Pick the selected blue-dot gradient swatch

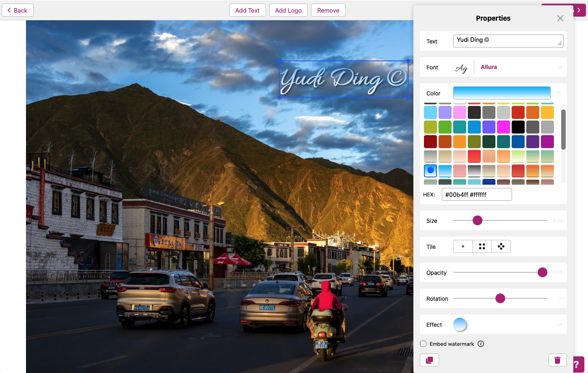(x=430, y=171)
